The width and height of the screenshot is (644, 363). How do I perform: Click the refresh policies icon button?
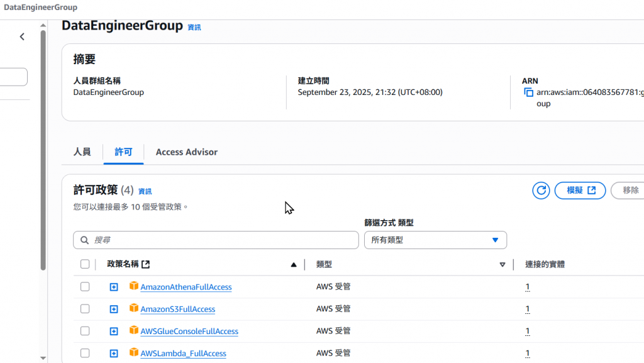(541, 191)
